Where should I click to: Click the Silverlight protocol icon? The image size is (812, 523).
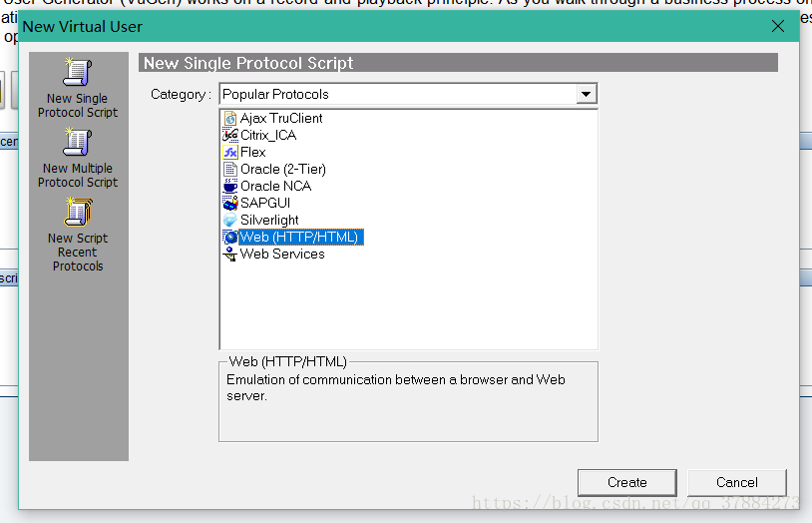(230, 221)
